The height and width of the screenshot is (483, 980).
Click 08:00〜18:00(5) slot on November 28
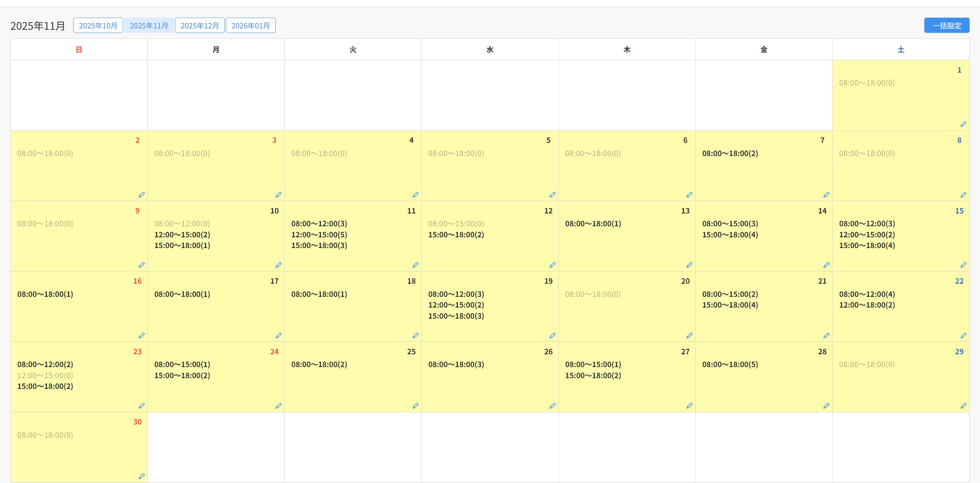coord(730,364)
